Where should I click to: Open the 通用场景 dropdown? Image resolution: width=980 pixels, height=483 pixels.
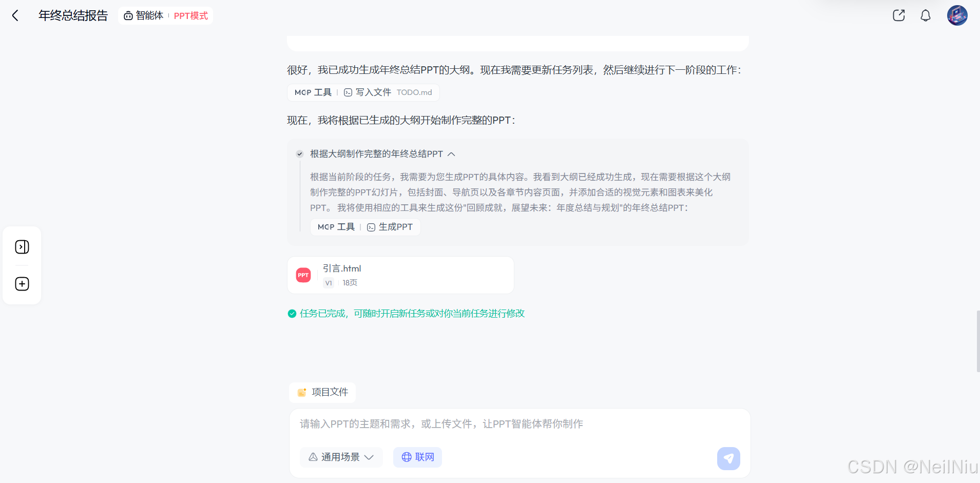point(341,457)
